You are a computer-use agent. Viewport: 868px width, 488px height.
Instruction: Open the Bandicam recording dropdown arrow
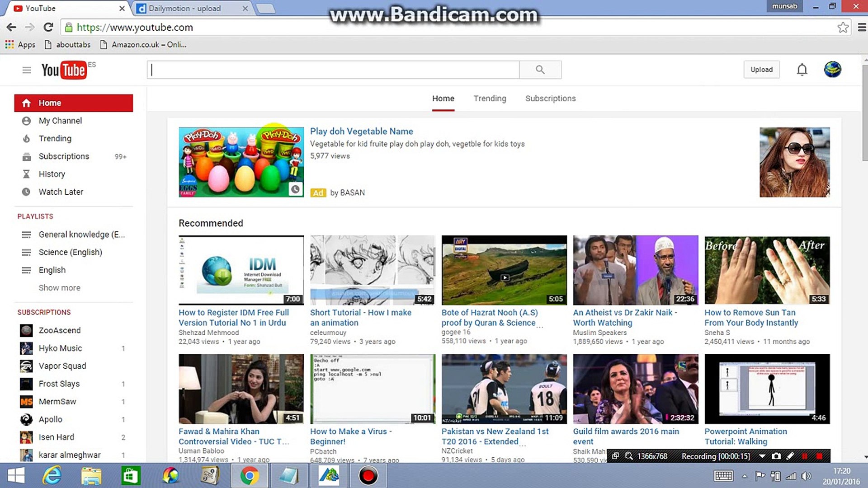(762, 456)
